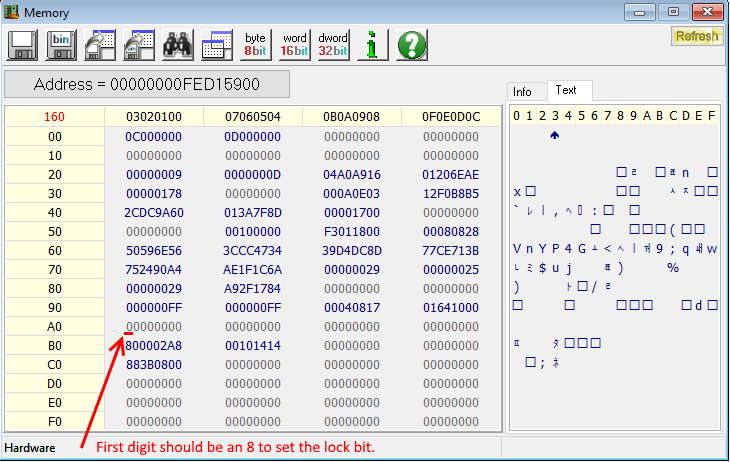Open help with green question mark

click(x=411, y=44)
